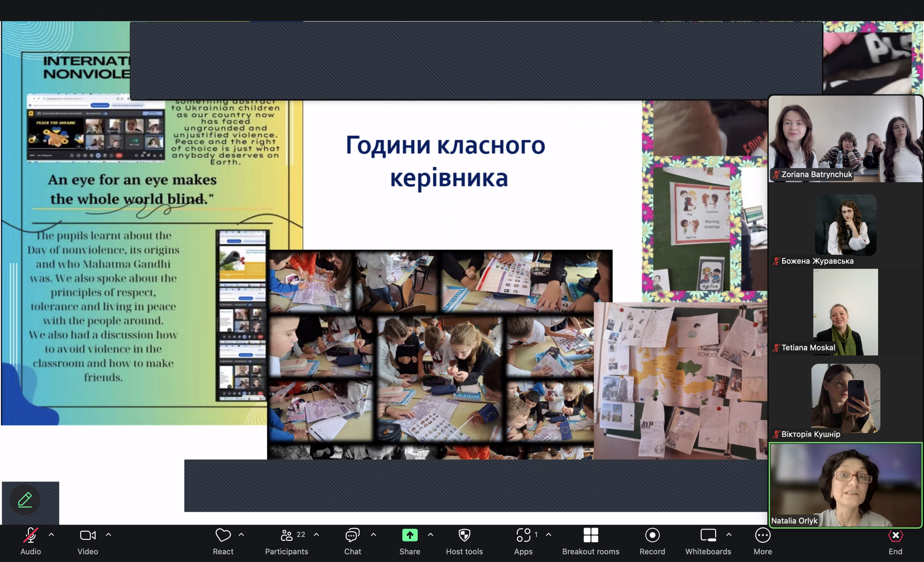924x562 pixels.
Task: Click the green annotate pencil icon
Action: pos(25,500)
